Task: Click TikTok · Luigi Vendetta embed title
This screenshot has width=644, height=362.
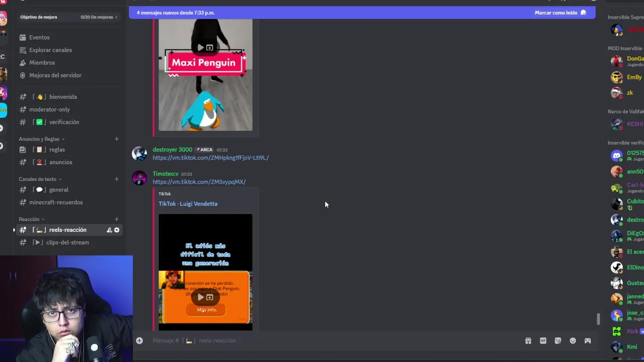Action: coord(188,204)
